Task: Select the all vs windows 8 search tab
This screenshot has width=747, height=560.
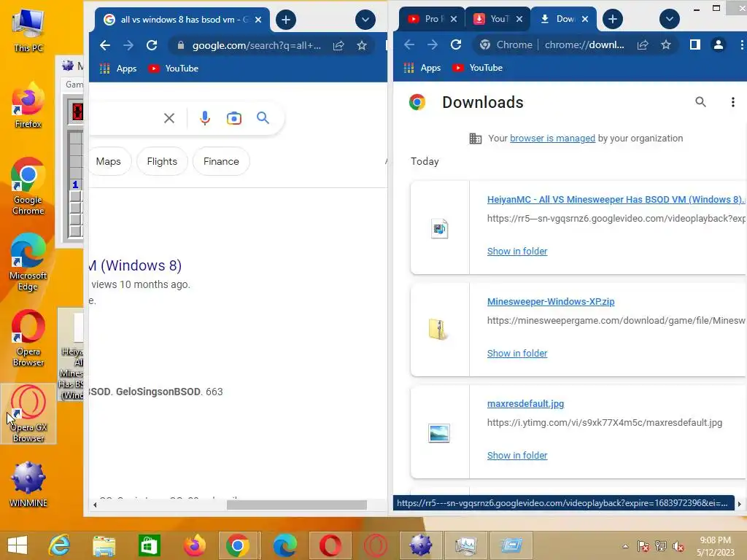Action: (x=177, y=20)
